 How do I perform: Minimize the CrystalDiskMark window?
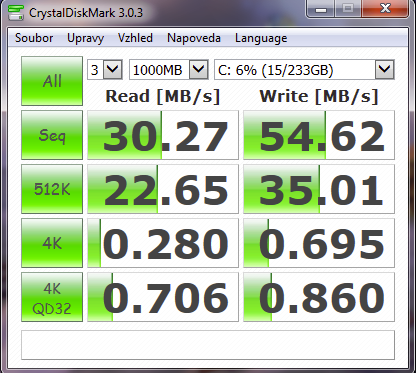pyautogui.click(x=321, y=9)
